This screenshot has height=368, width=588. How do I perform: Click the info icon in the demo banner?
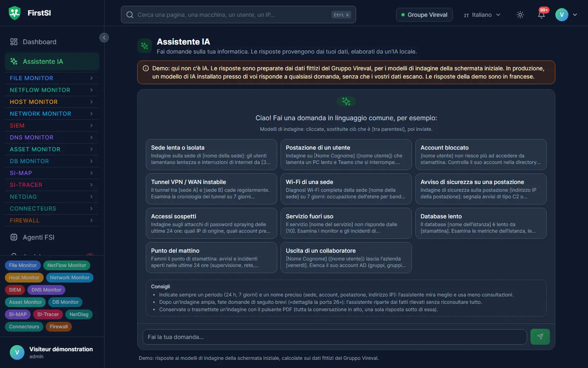tap(146, 68)
